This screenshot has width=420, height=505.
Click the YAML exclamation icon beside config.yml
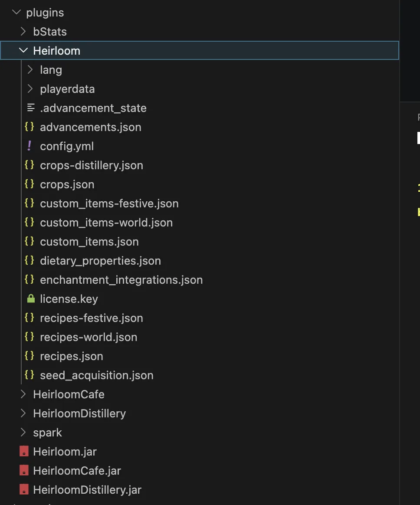point(30,146)
